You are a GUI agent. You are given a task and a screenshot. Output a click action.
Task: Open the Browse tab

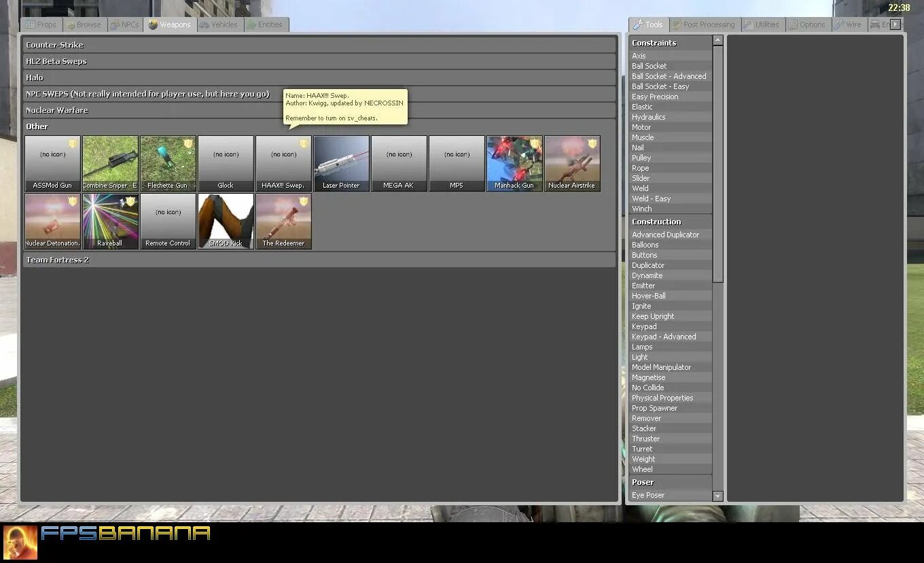point(84,24)
